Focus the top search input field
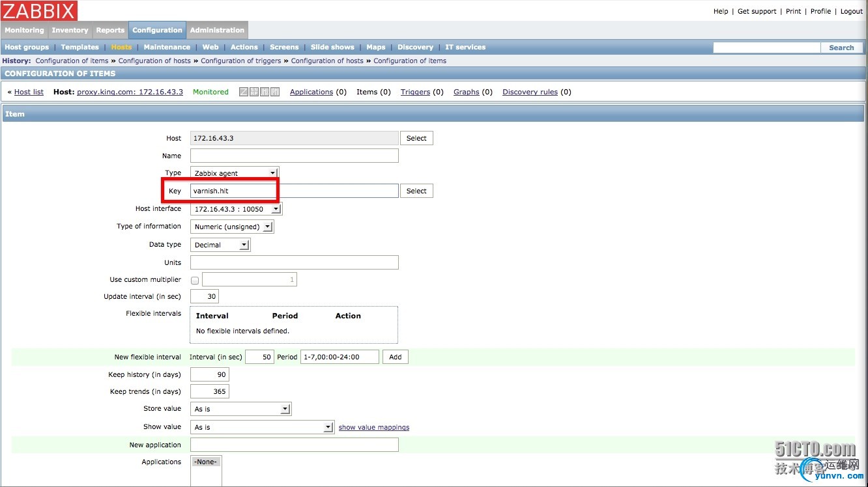 [766, 48]
